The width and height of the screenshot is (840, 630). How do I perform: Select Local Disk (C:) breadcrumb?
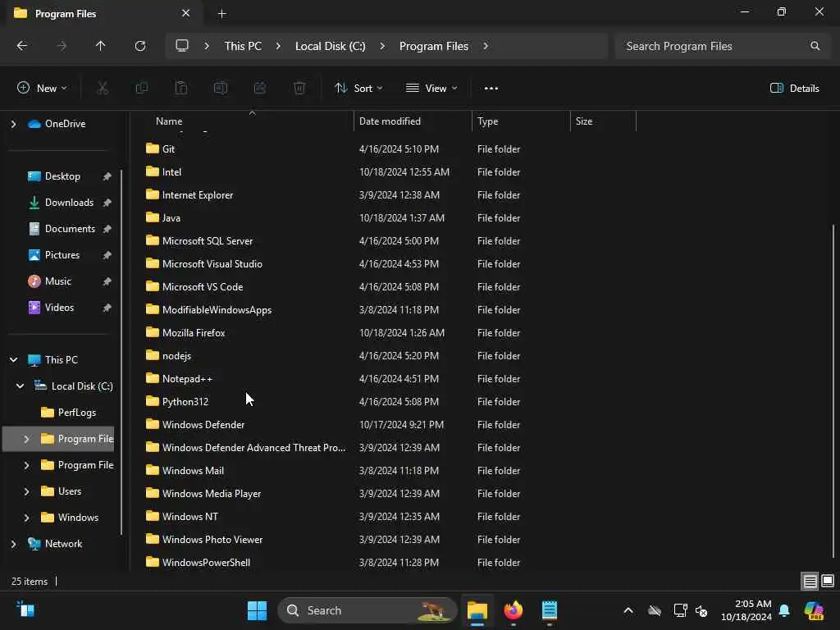coord(330,46)
